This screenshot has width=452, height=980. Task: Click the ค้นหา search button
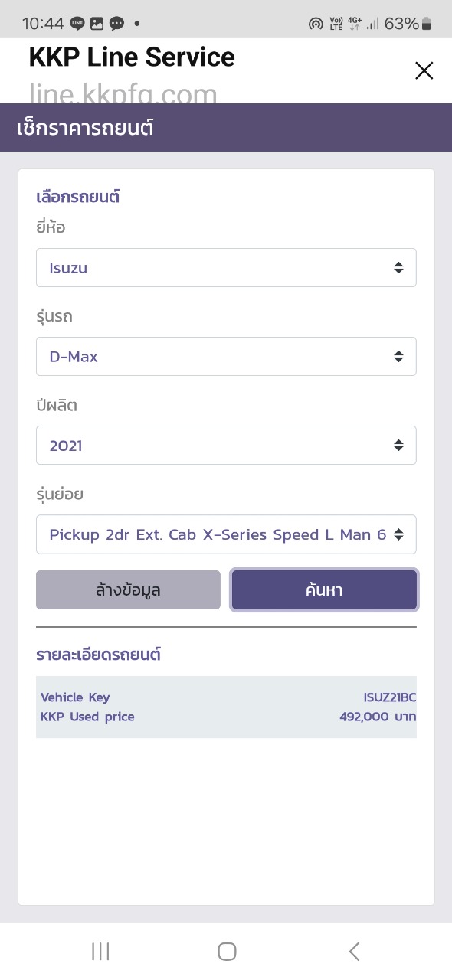(x=324, y=590)
